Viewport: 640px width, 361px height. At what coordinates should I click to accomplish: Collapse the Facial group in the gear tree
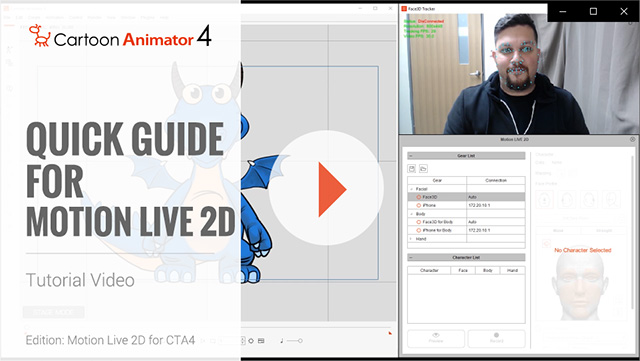[x=411, y=189]
